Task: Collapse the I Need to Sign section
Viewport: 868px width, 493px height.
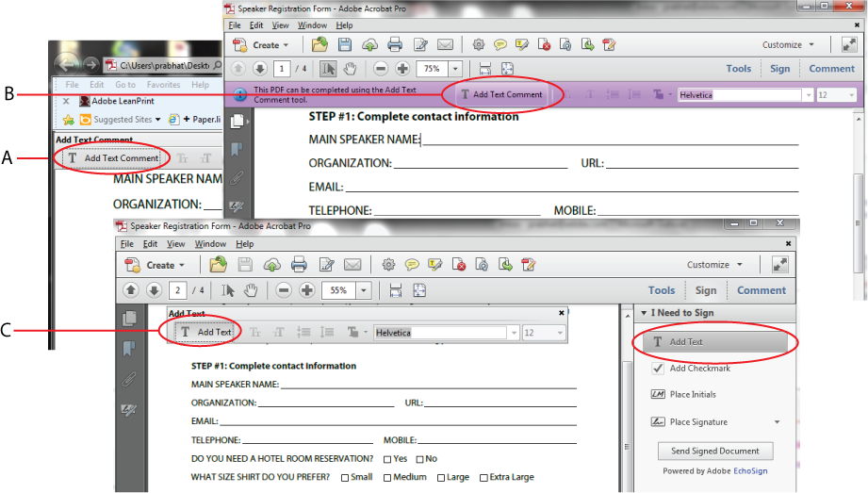Action: point(644,313)
